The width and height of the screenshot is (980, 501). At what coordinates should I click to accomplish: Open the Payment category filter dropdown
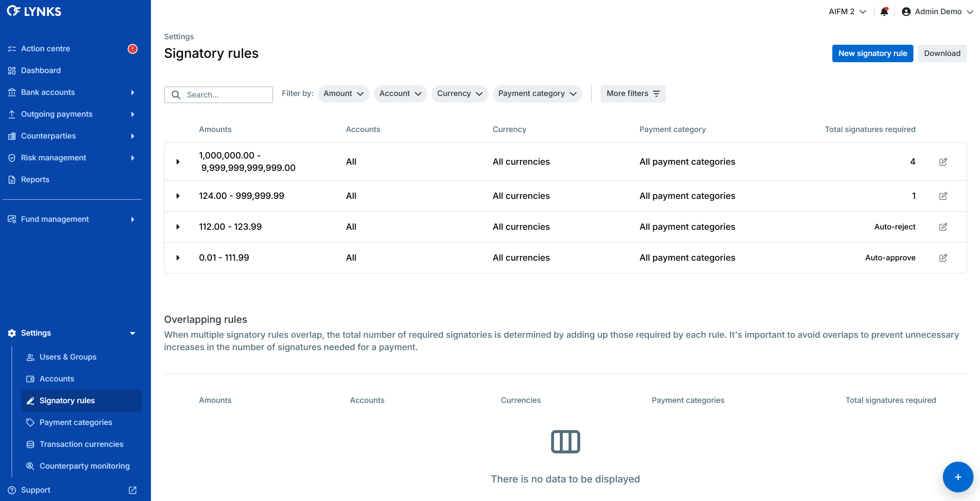pos(537,93)
